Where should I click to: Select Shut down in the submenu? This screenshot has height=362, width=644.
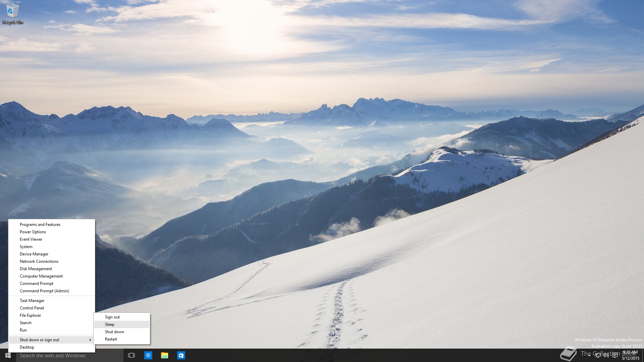point(122,332)
